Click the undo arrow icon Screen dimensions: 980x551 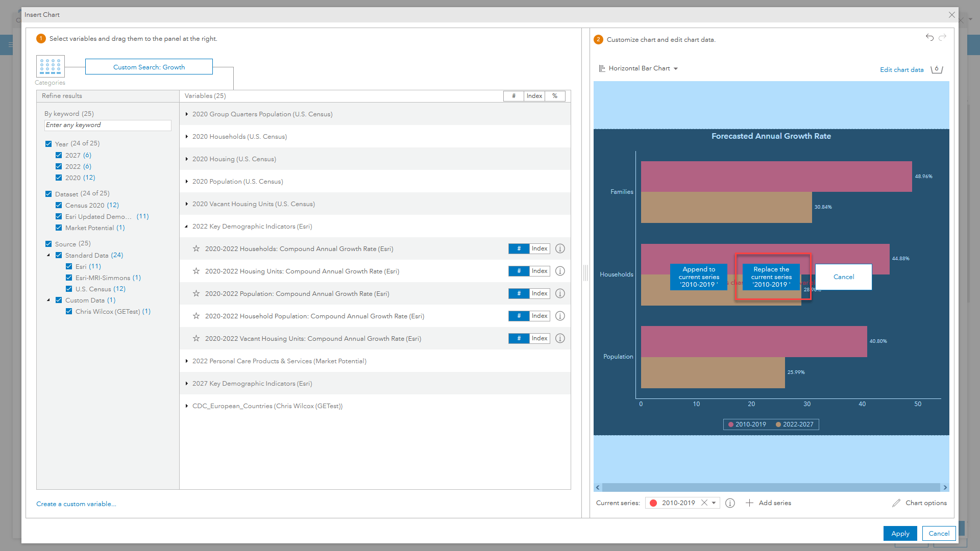[929, 37]
